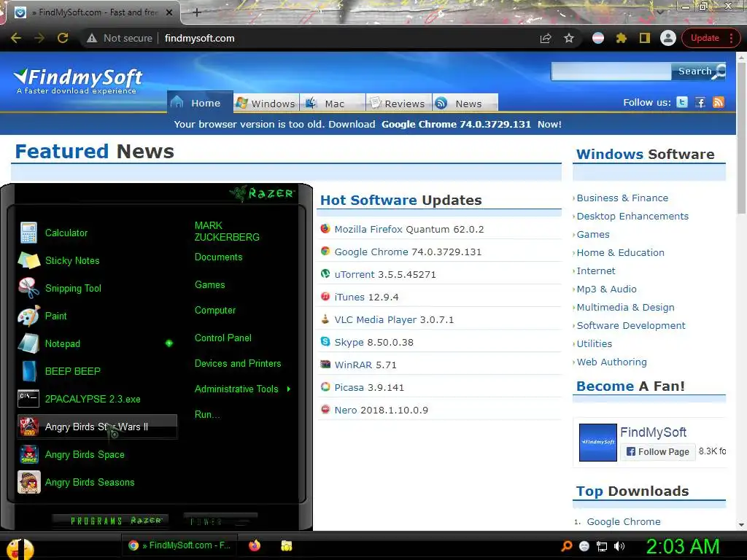This screenshot has width=747, height=560.
Task: Switch to the Windows tab
Action: pos(266,103)
